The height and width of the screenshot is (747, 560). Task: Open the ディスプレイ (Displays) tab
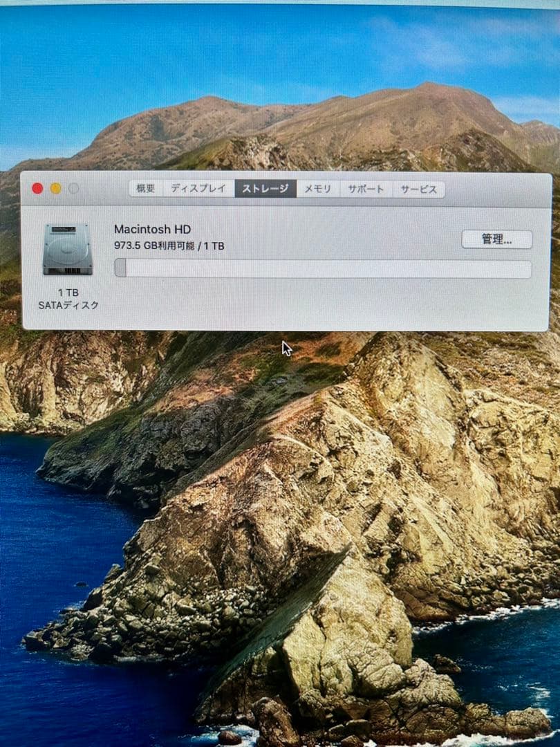click(198, 187)
